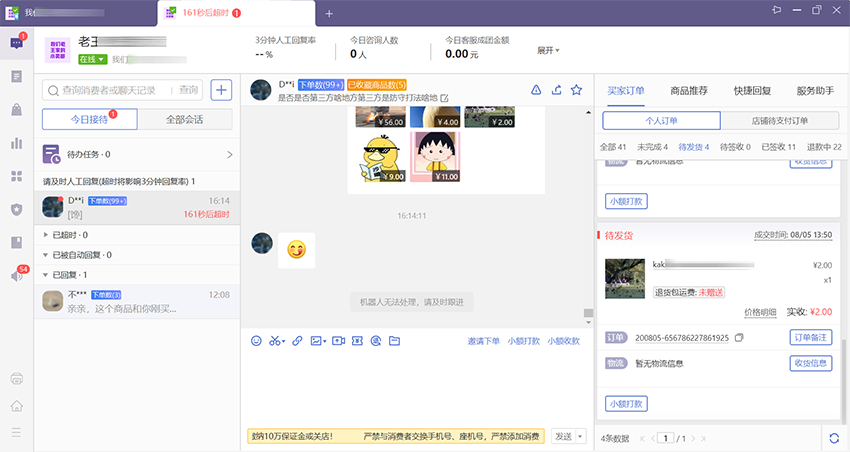Image resolution: width=850 pixels, height=452 pixels.
Task: Open the emoji picker in chat toolbar
Action: pos(258,341)
